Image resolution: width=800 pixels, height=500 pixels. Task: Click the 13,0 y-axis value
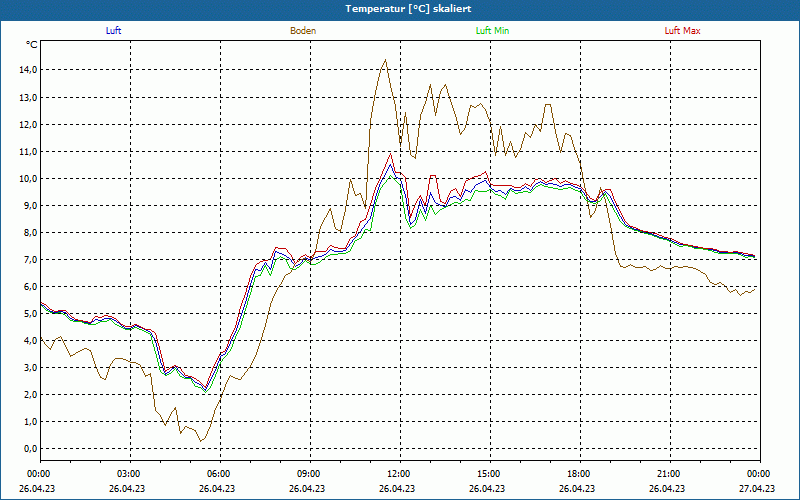pos(29,97)
